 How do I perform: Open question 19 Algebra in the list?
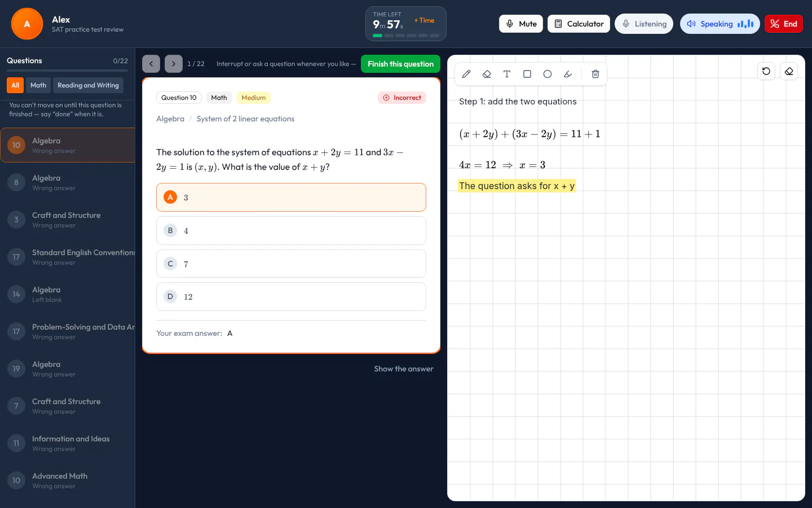pos(68,369)
